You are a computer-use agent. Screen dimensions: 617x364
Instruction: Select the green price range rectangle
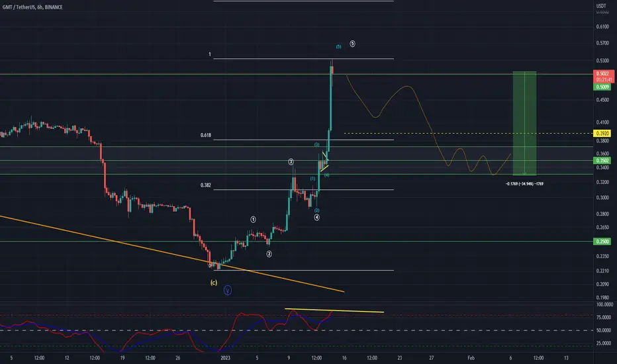point(524,123)
